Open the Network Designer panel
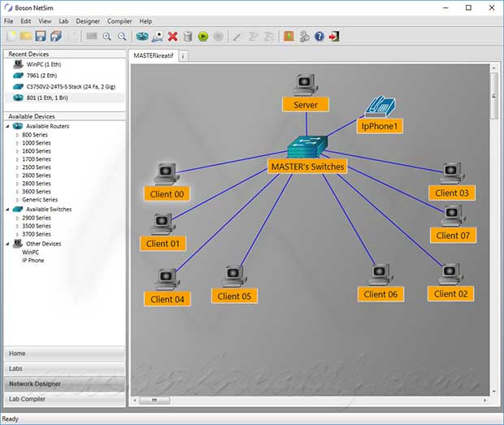 tap(64, 384)
